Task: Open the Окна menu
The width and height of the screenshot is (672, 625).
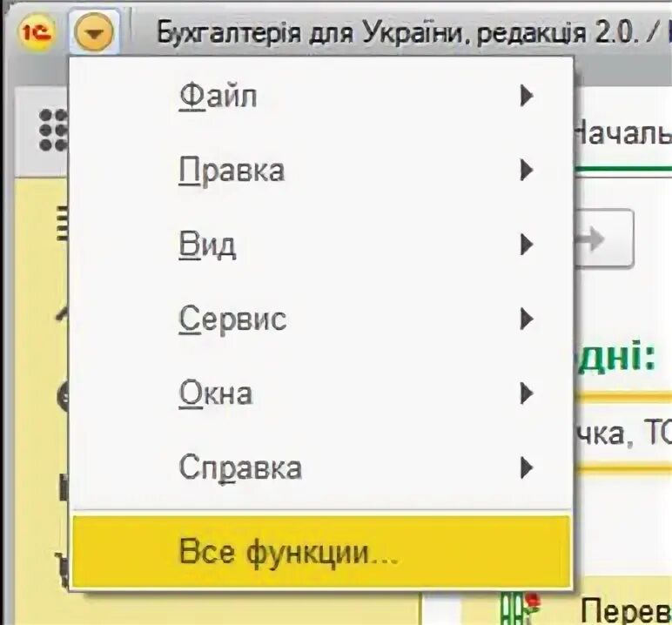Action: point(321,393)
